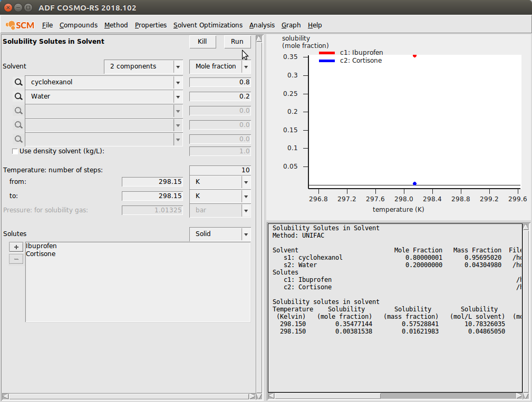
Task: Add a solute with the plus button
Action: tap(16, 247)
